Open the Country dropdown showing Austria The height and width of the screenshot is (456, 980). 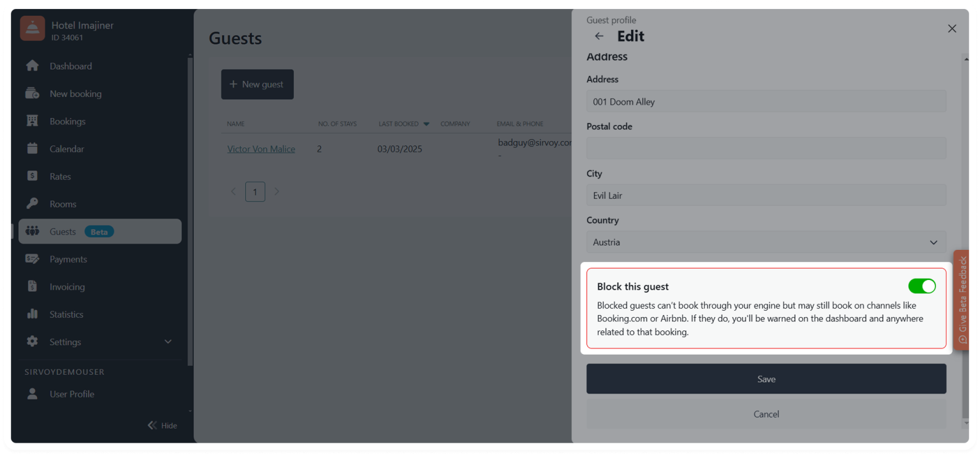pos(766,242)
